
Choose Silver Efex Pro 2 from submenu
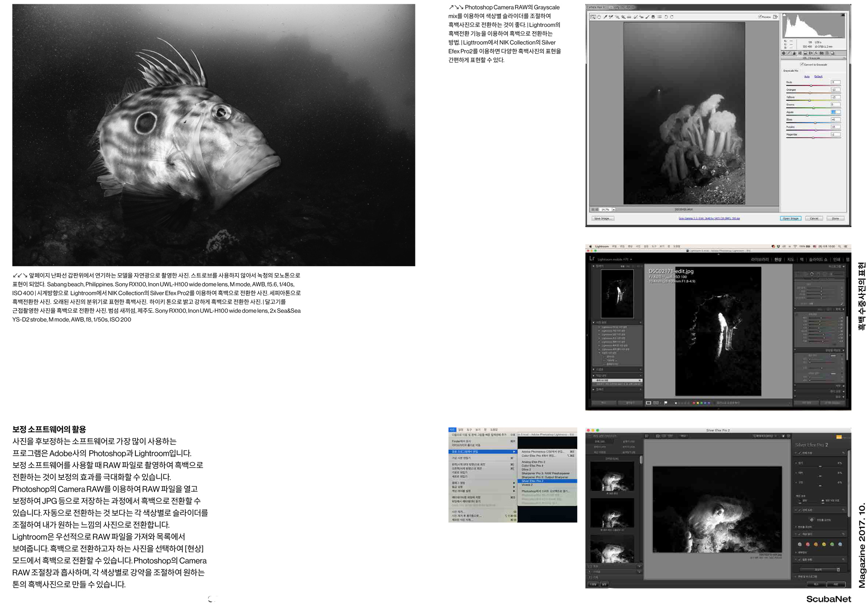533,481
